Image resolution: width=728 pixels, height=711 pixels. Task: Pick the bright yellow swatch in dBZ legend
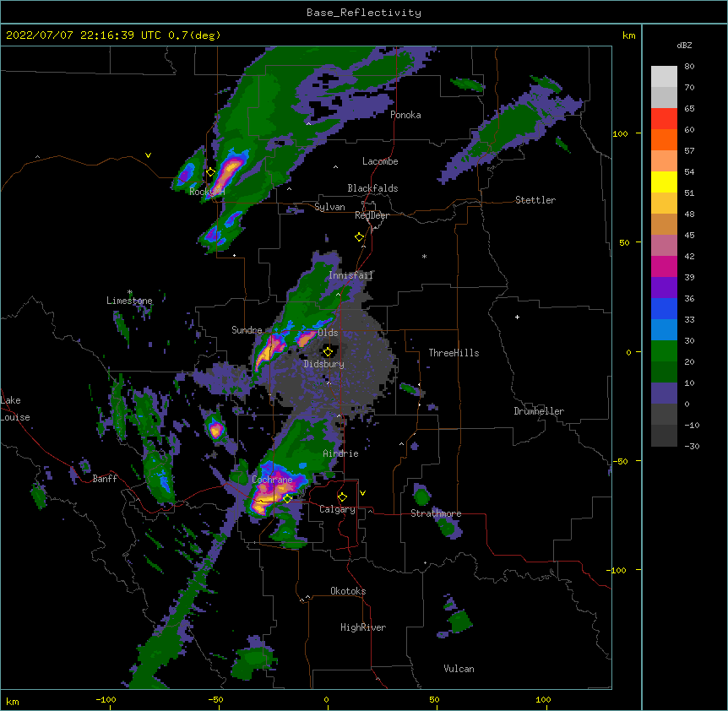(x=664, y=182)
